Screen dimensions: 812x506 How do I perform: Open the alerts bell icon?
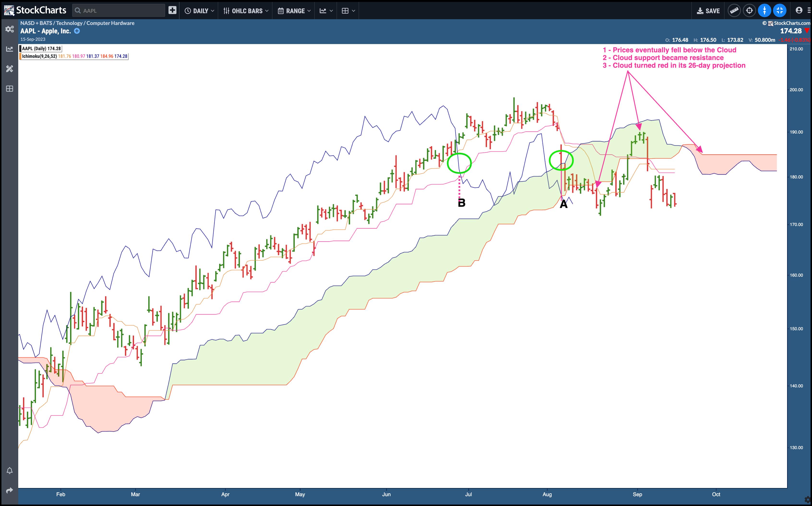click(x=9, y=470)
